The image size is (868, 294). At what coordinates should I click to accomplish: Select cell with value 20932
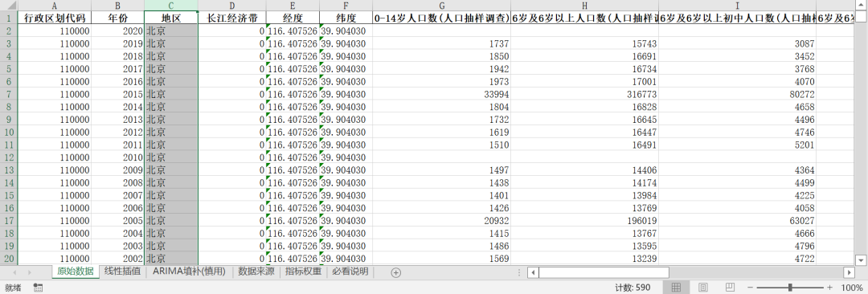pyautogui.click(x=442, y=220)
